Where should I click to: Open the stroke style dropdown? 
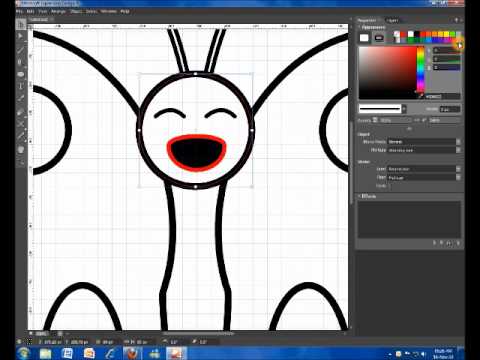383,109
